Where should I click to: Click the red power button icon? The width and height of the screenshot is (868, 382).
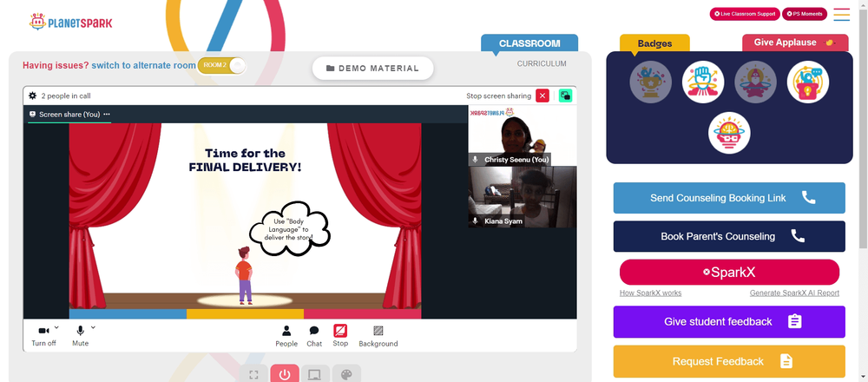[285, 374]
